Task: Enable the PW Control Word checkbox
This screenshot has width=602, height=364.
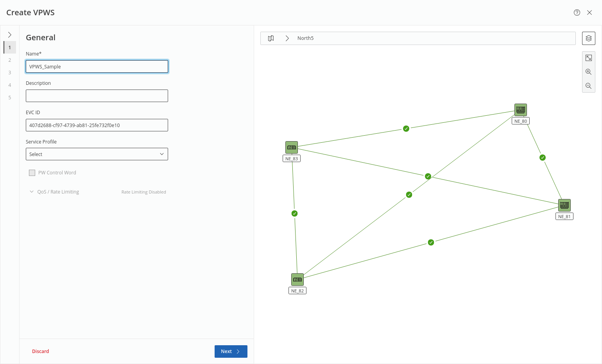Action: coord(32,173)
